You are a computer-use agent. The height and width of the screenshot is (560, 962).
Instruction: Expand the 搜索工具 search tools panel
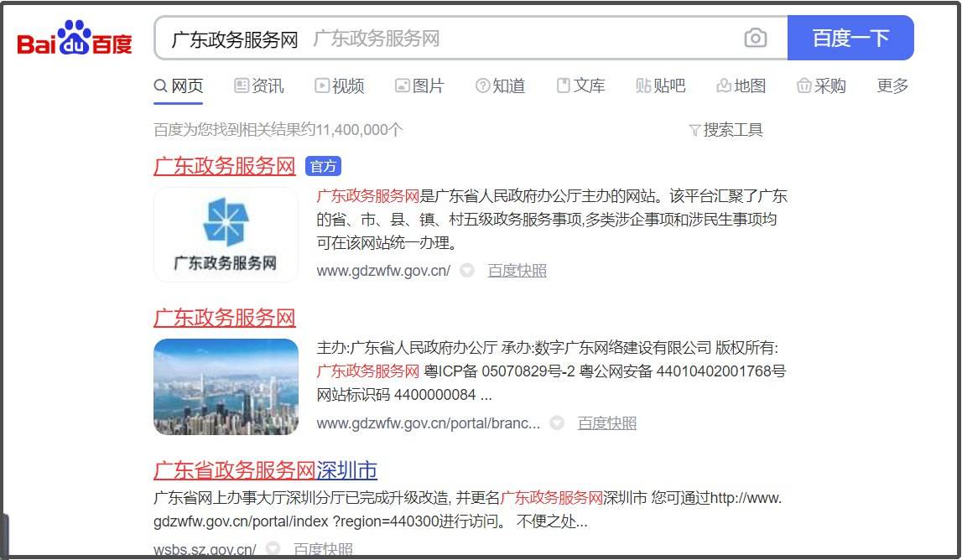[727, 130]
